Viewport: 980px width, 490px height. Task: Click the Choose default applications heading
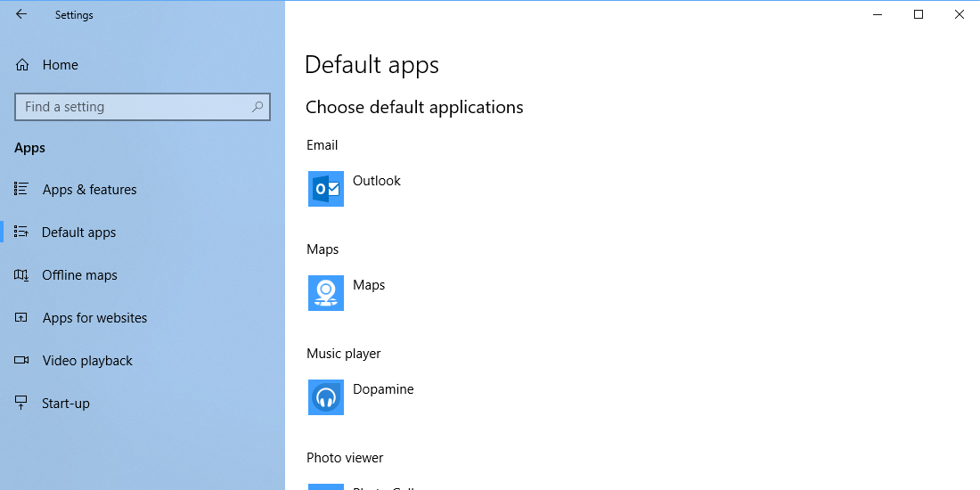[x=414, y=108]
